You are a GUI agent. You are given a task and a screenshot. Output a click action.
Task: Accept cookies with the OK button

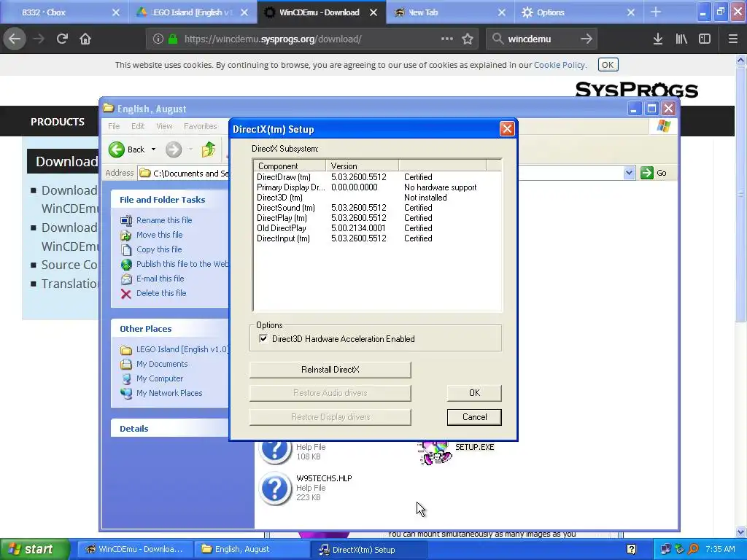(608, 65)
